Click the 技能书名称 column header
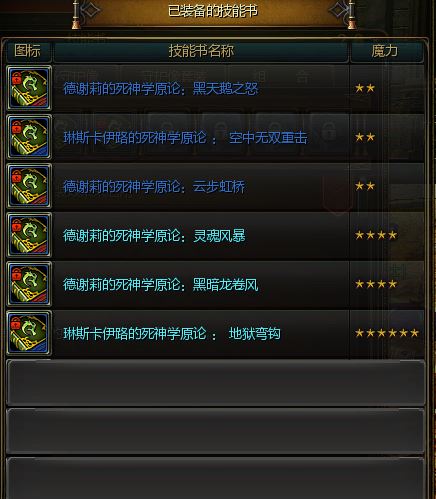 point(201,51)
